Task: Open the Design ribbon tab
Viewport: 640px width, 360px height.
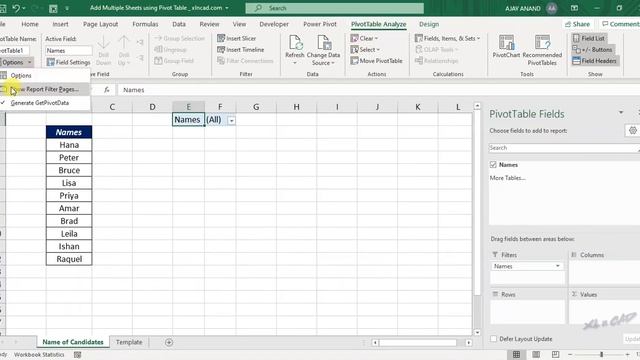Action: (x=429, y=24)
